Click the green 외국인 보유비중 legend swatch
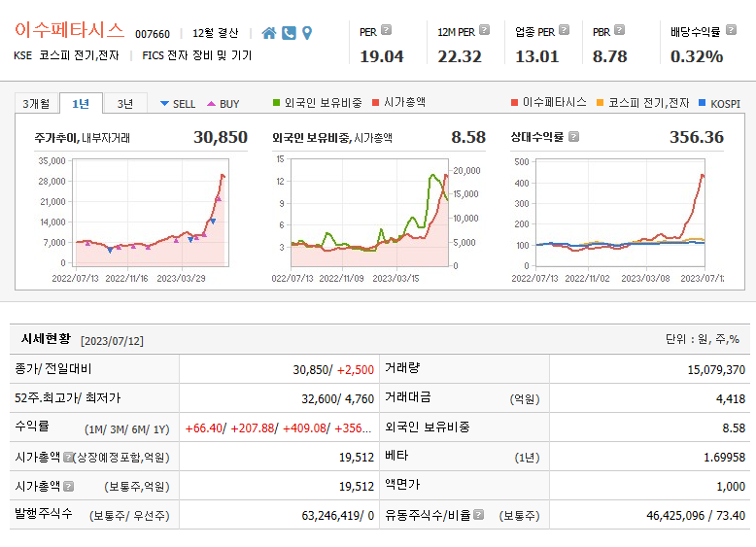This screenshot has width=756, height=547. click(276, 102)
